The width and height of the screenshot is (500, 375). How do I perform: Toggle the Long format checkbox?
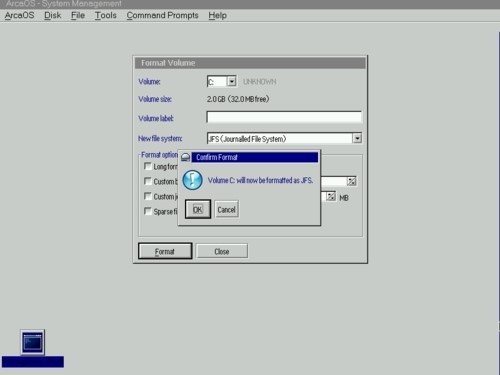click(148, 166)
